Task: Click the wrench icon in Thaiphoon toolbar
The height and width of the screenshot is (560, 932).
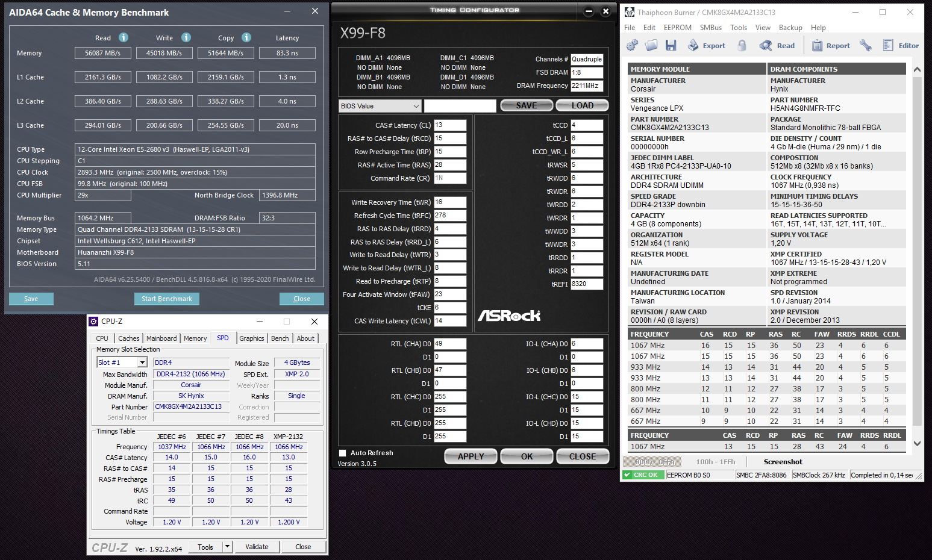Action: pos(866,45)
